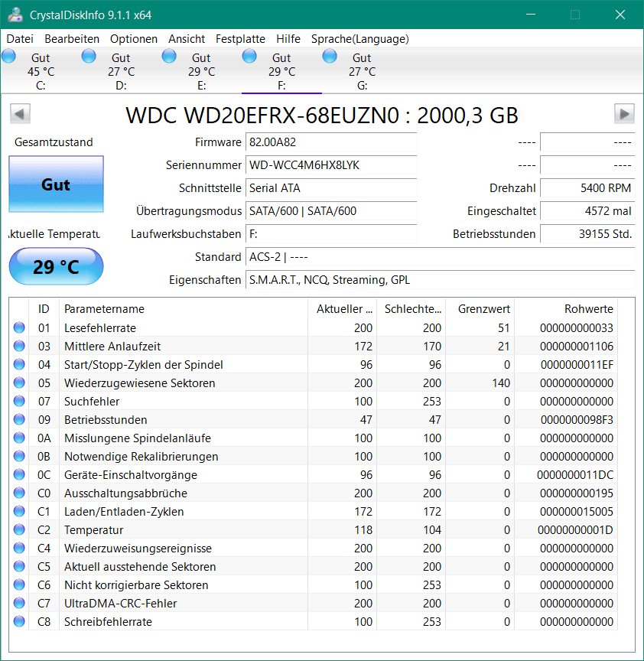Click status orb of Misslungene Spindelanläufe row
Viewport: 644px width, 661px height.
pos(19,438)
